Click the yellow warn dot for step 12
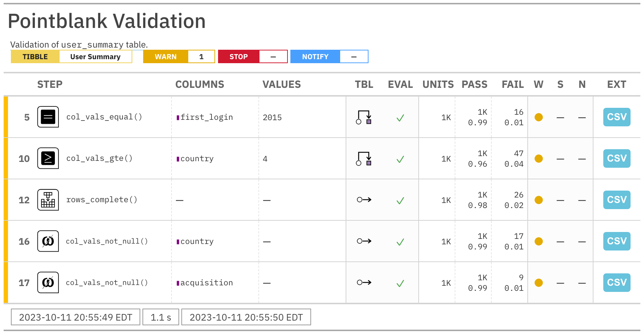Screen dimensions: 644x334 (539, 200)
